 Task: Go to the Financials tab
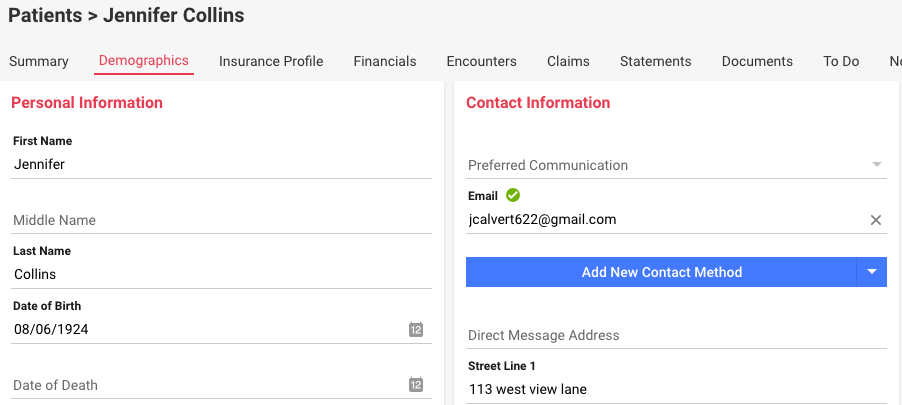[x=385, y=61]
